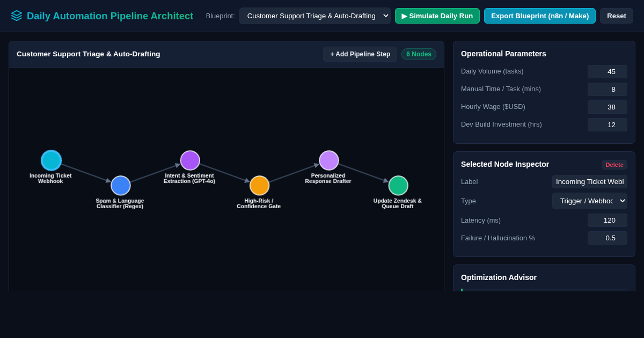Viewport: 644px width, 338px height.
Task: Click the stacked layers app logo icon
Action: tap(17, 16)
